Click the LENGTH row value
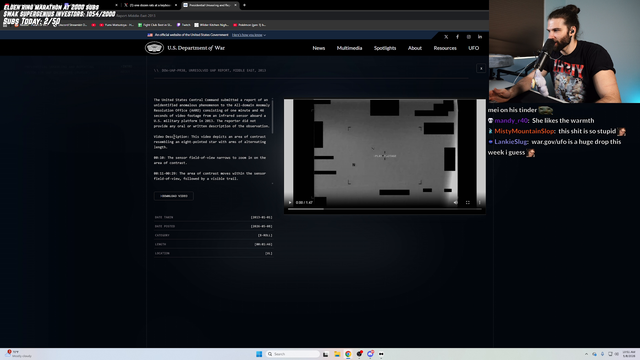This screenshot has height=360, width=640. coord(263,244)
